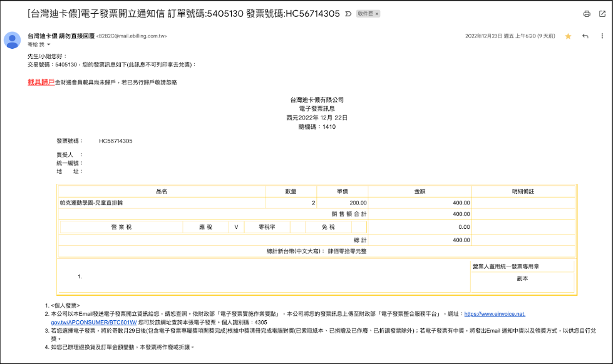613x364 pixels.
Task: Toggle the star on this email
Action: (x=568, y=36)
